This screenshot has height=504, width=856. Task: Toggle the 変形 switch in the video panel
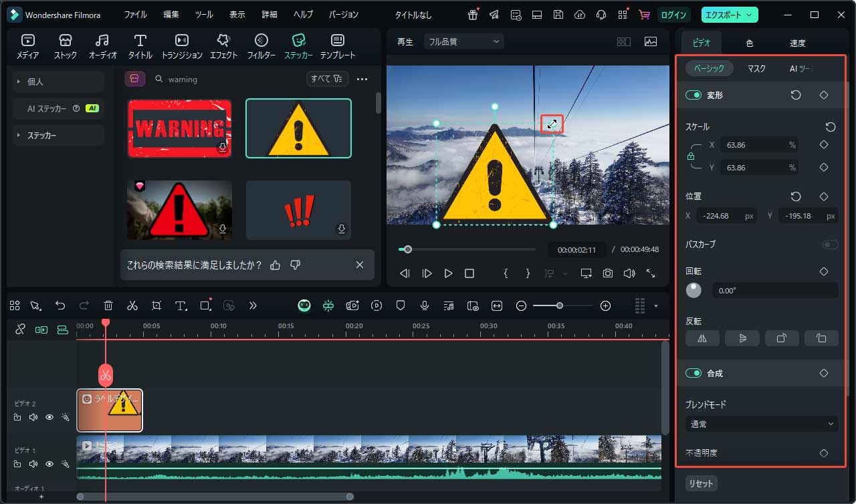point(693,95)
